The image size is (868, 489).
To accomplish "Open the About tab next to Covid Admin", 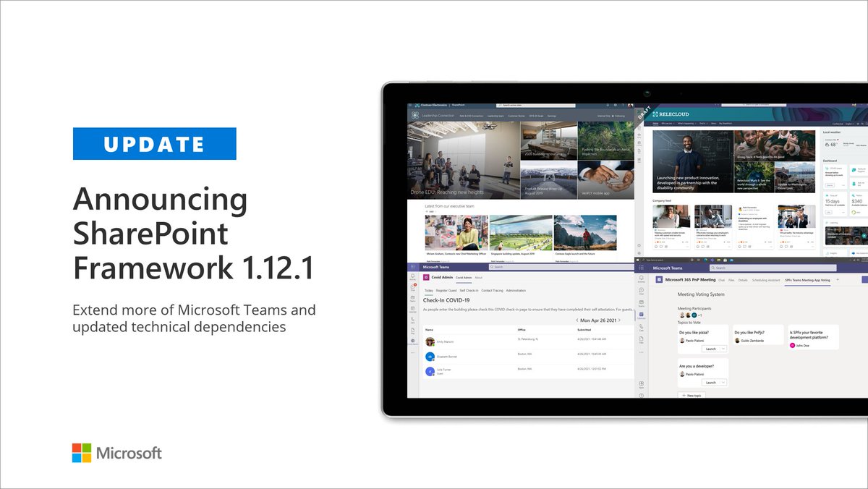I will pos(479,278).
